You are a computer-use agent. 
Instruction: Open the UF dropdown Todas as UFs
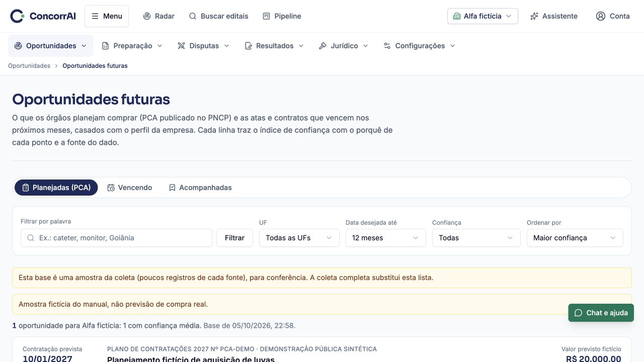[x=299, y=238]
